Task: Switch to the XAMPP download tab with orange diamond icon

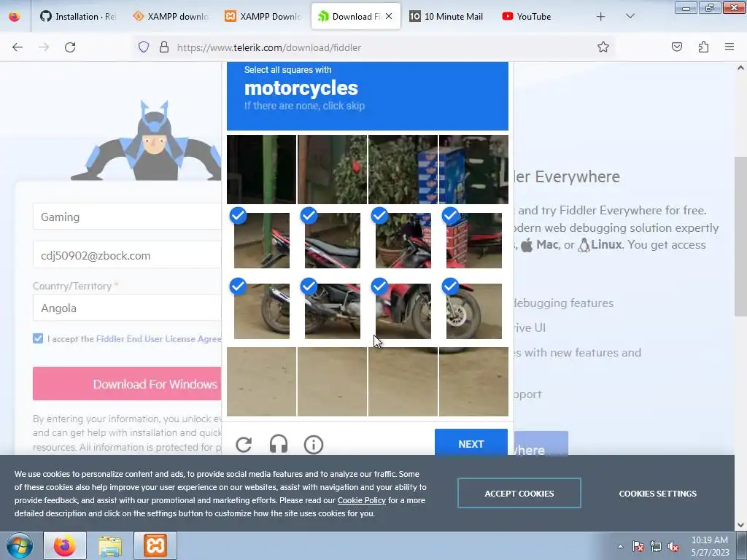Action: tap(171, 17)
